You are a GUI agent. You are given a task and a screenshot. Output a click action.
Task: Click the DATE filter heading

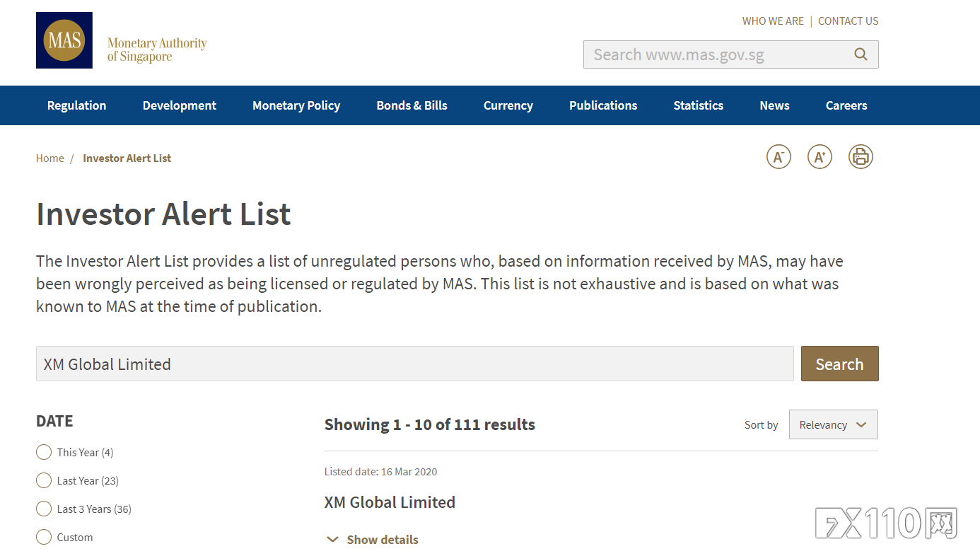tap(54, 421)
